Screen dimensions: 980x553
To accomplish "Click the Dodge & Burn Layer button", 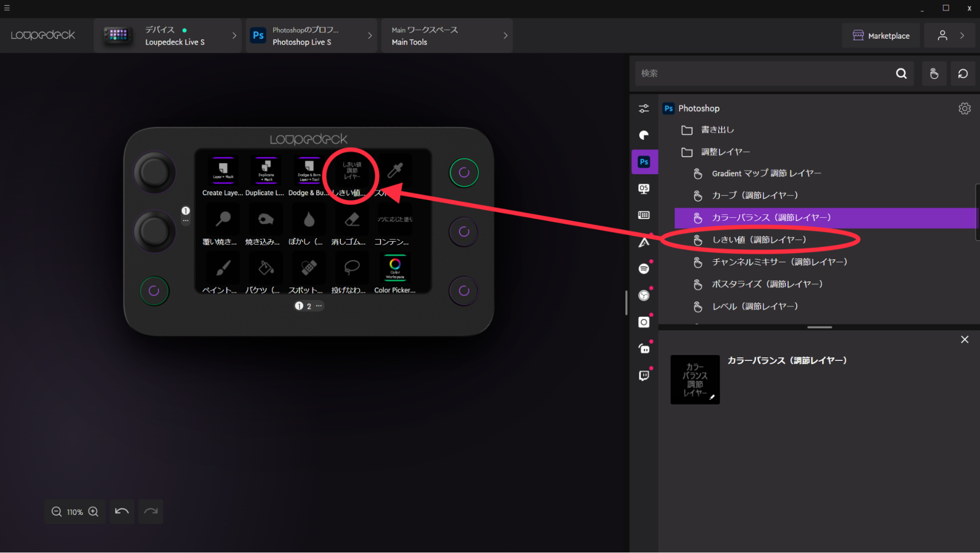I will (x=309, y=171).
